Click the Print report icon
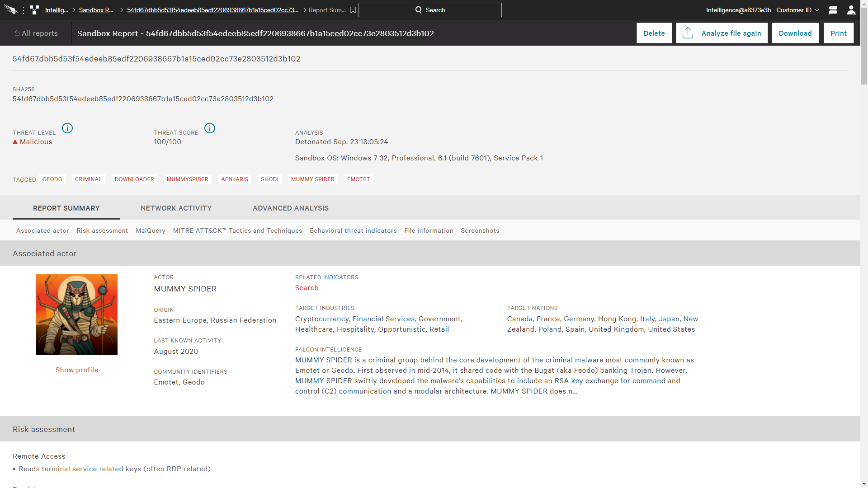 [839, 33]
